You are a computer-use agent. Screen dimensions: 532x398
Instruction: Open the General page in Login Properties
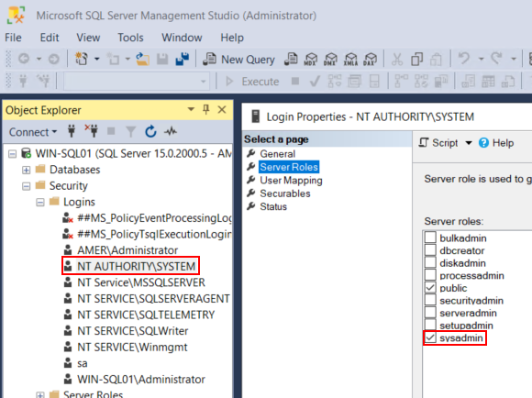(278, 154)
